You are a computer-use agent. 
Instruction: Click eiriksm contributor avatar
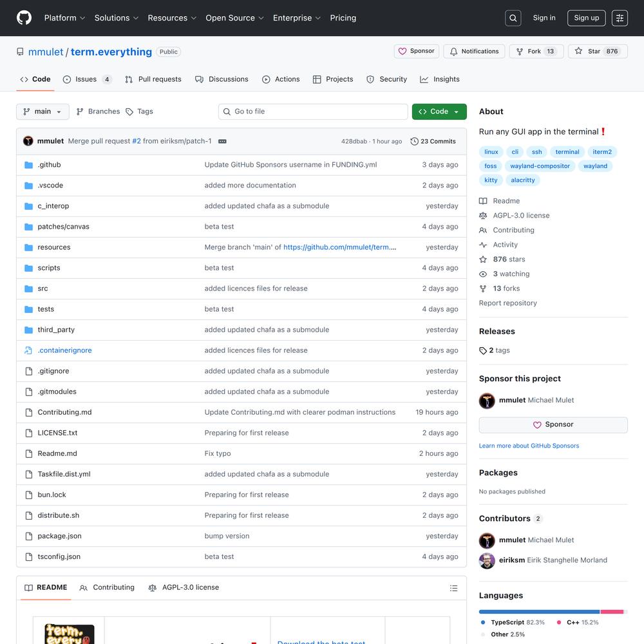[x=487, y=560]
